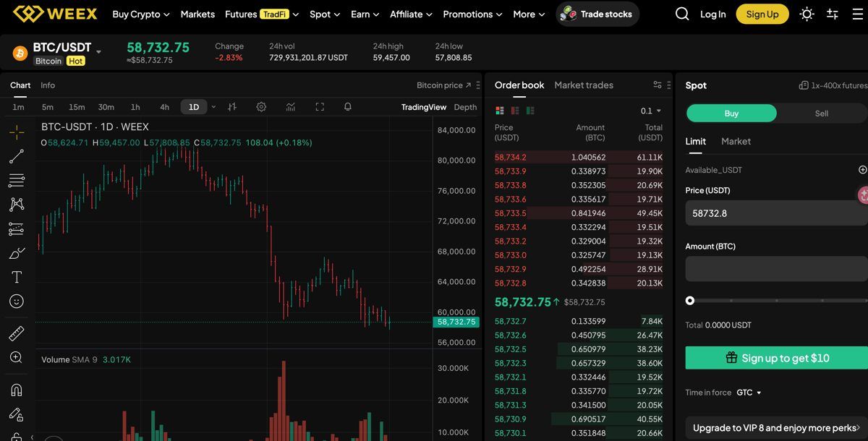Click Upgrade to VIP 8 banner

click(x=777, y=427)
